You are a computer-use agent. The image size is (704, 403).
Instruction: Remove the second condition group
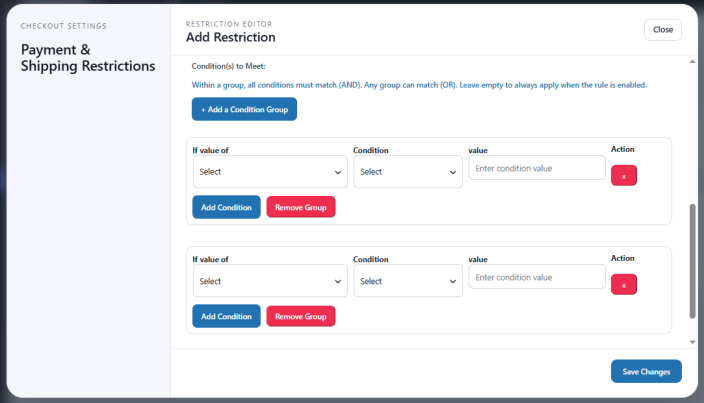301,316
